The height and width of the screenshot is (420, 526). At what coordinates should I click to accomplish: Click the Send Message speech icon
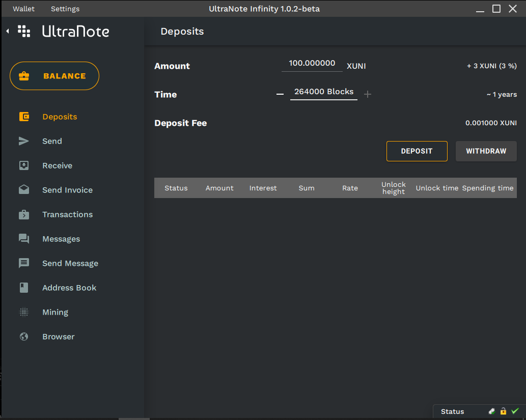[24, 263]
